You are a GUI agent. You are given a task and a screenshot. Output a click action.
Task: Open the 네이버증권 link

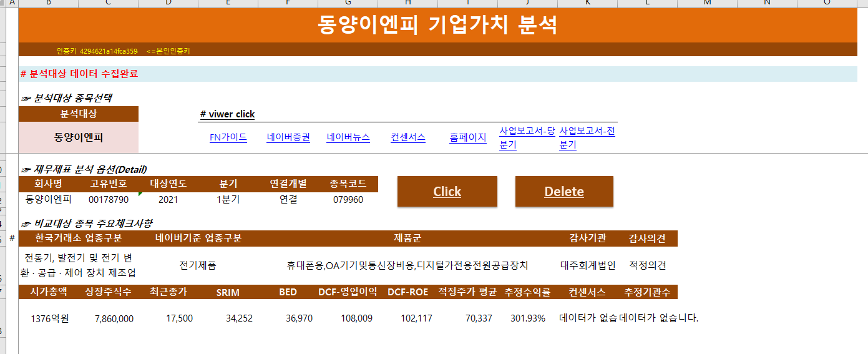pyautogui.click(x=288, y=137)
